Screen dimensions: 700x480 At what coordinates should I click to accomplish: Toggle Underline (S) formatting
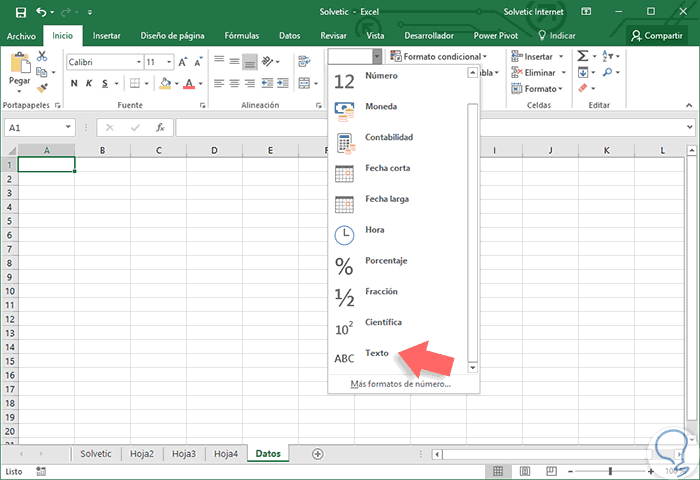point(105,84)
